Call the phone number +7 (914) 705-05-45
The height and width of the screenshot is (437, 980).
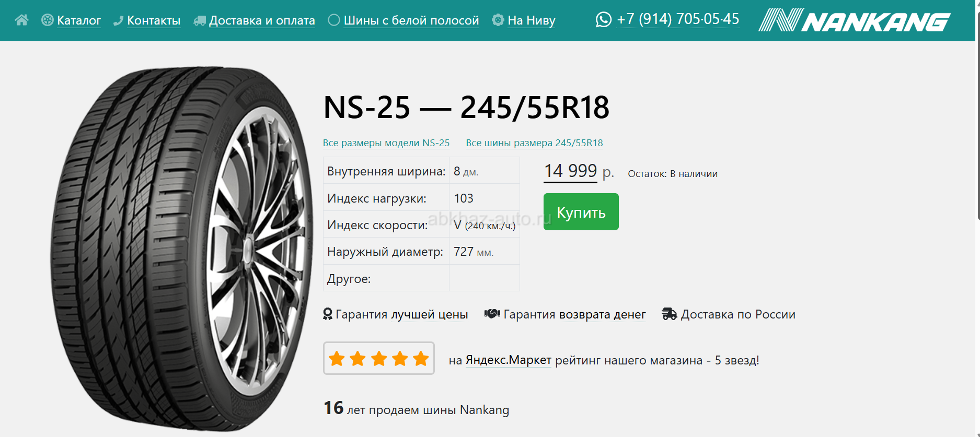pyautogui.click(x=678, y=19)
